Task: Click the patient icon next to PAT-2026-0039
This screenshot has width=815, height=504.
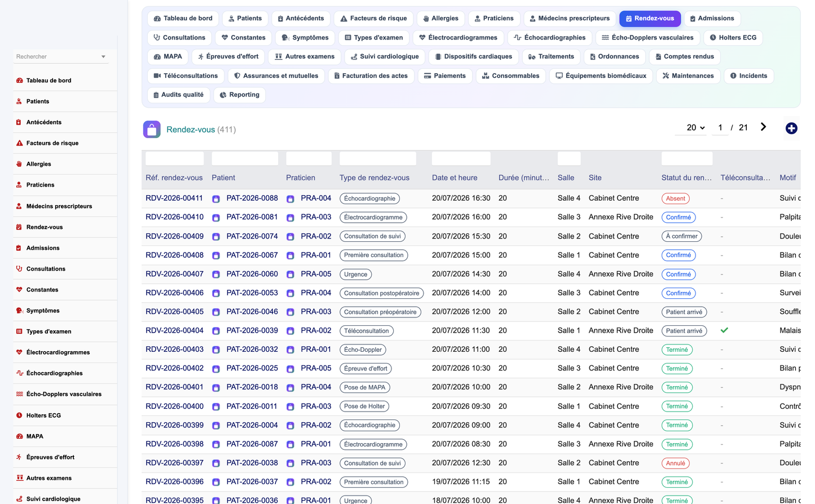Action: coord(216,331)
